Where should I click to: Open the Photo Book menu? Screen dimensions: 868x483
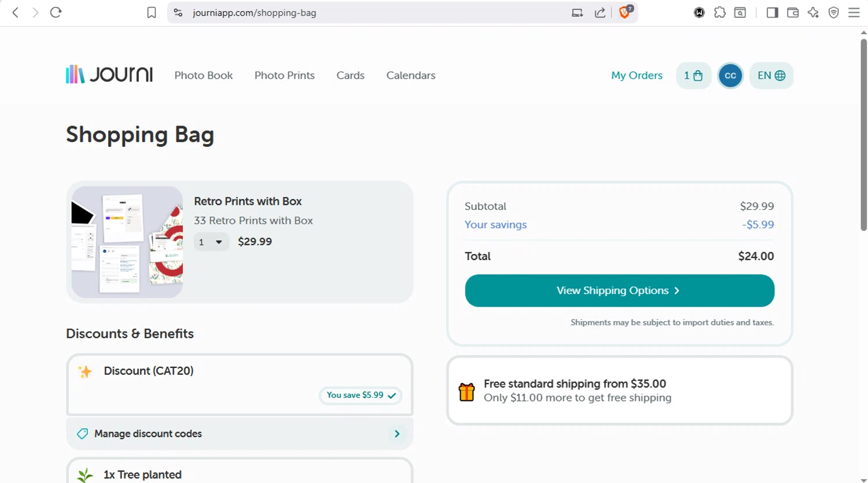[x=204, y=76]
